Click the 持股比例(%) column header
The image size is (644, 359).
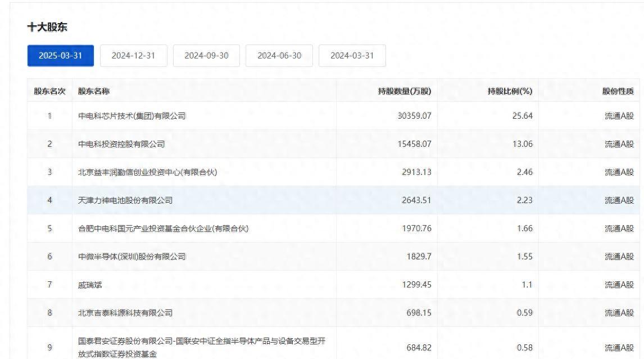point(510,91)
